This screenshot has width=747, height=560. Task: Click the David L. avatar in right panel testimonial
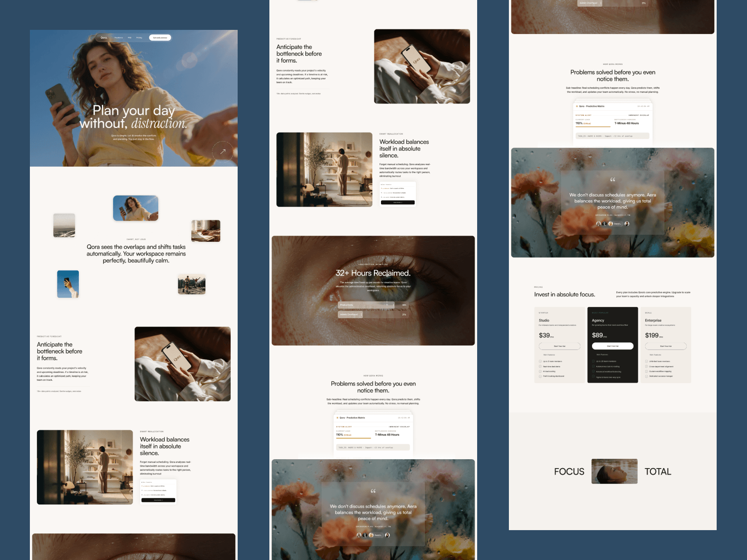(x=611, y=224)
